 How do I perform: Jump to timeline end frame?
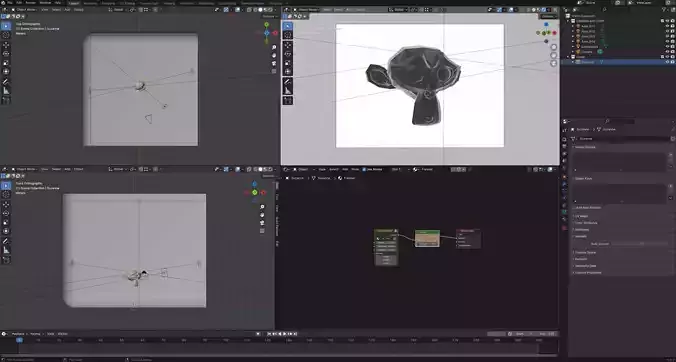(296, 334)
